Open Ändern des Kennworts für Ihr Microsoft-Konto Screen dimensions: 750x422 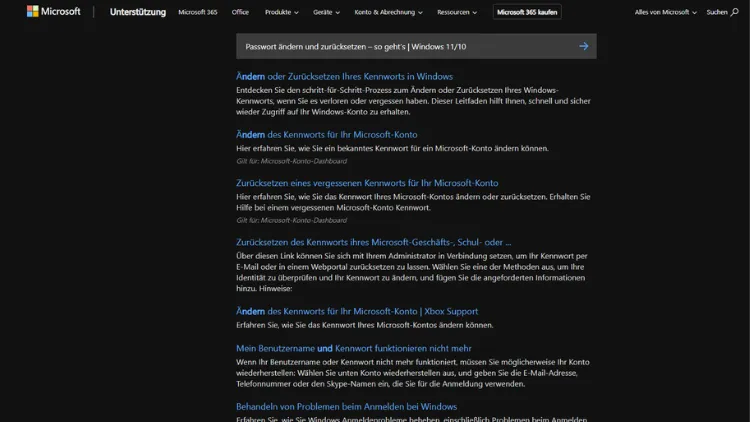[327, 134]
